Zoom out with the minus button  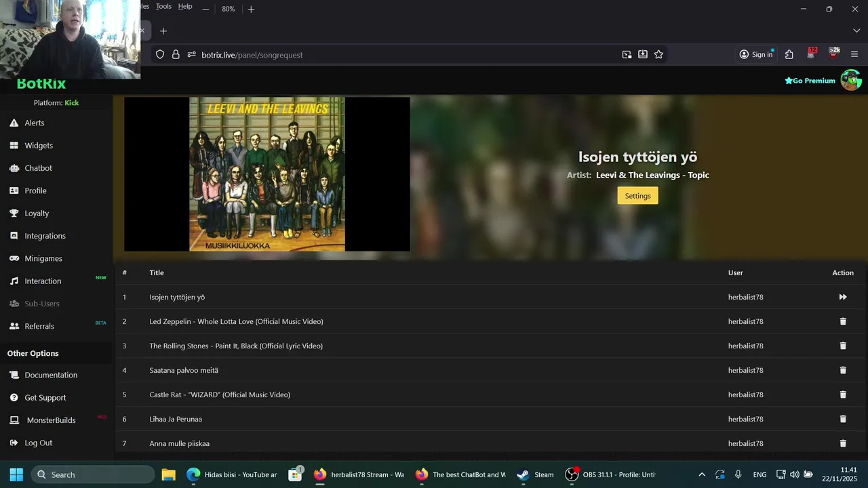[x=205, y=9]
